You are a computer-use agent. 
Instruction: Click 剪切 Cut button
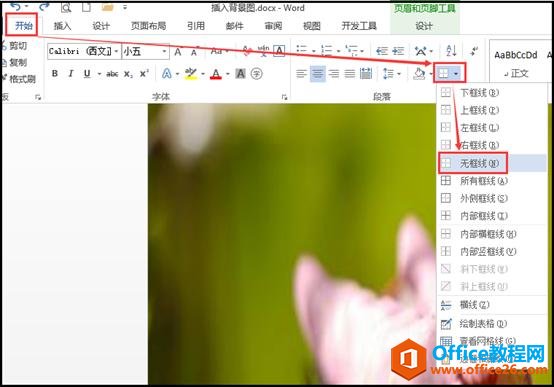[x=15, y=46]
